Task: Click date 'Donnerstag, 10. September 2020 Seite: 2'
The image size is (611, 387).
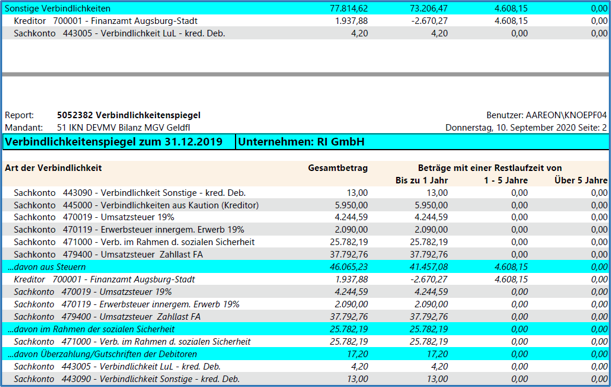Action: pos(526,127)
